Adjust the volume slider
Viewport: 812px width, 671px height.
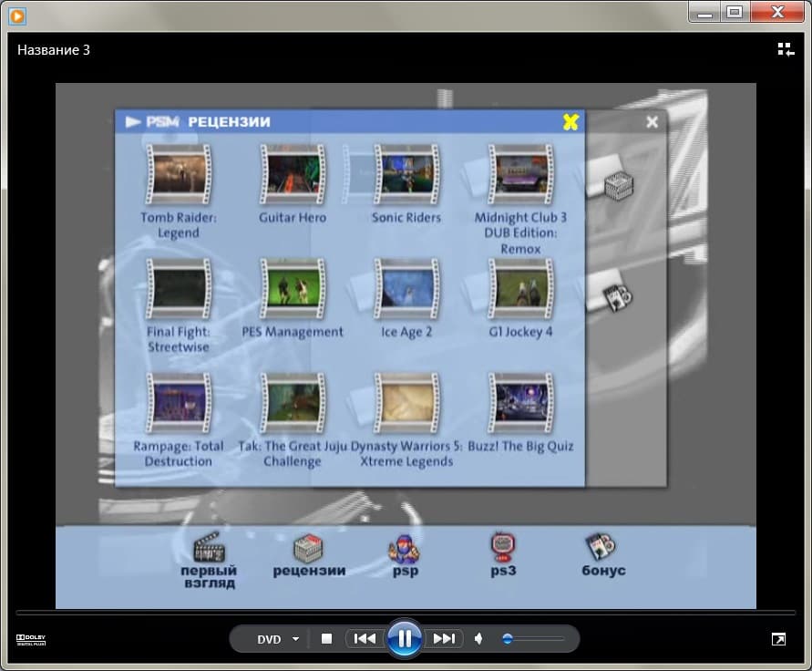(x=533, y=639)
